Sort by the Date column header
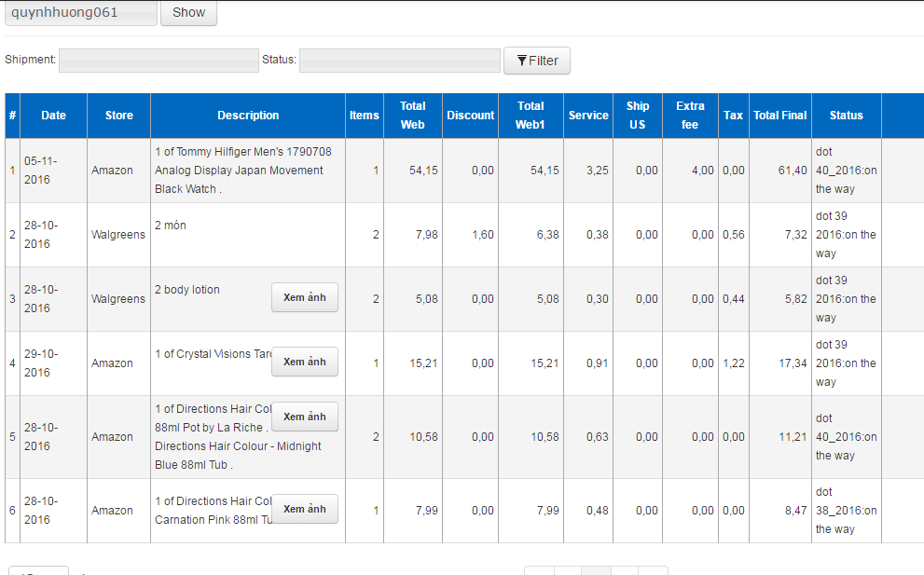The height and width of the screenshot is (575, 924). pyautogui.click(x=54, y=116)
